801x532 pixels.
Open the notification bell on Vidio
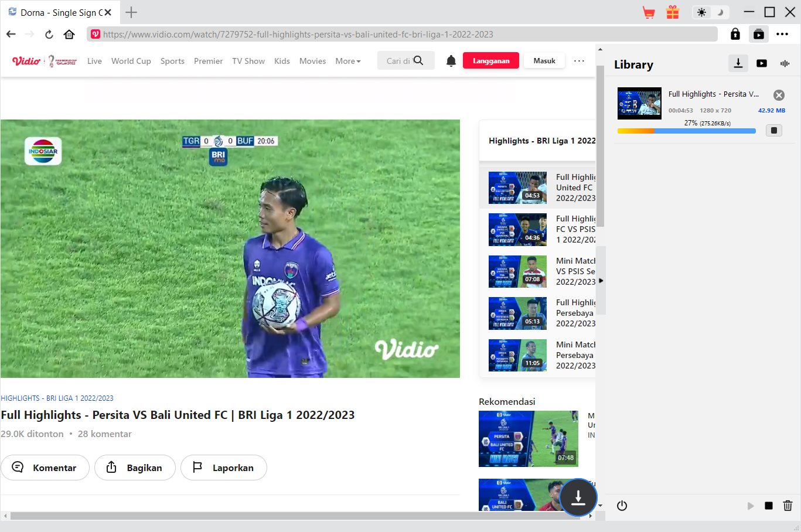451,61
